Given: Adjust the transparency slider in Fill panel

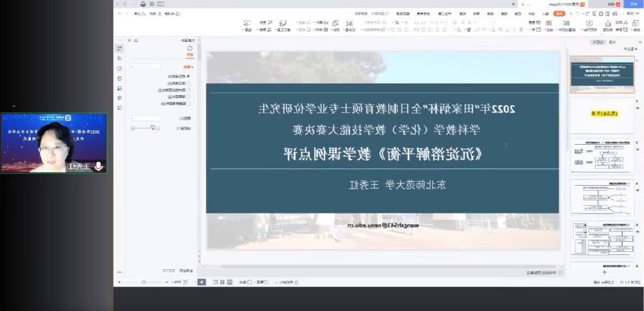Looking at the screenshot, I should (x=144, y=128).
